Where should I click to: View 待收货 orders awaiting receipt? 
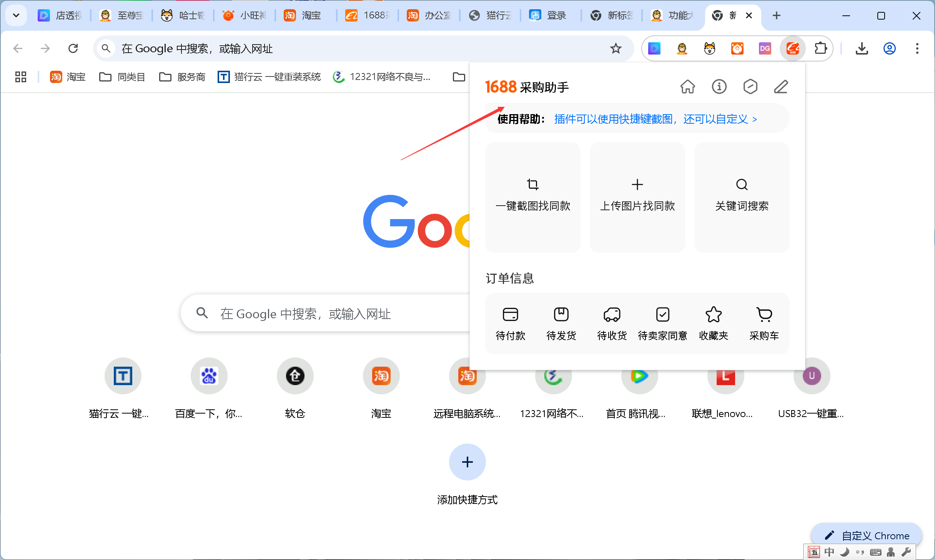point(612,324)
